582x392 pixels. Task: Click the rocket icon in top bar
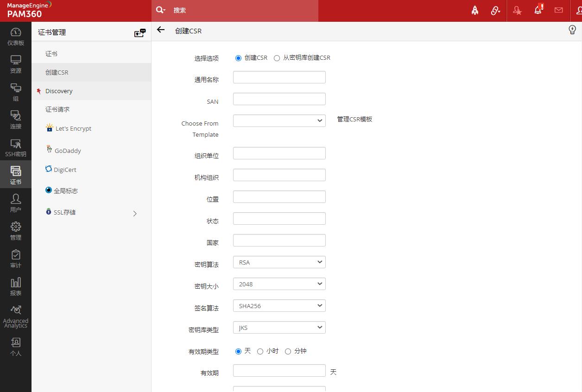(x=475, y=10)
